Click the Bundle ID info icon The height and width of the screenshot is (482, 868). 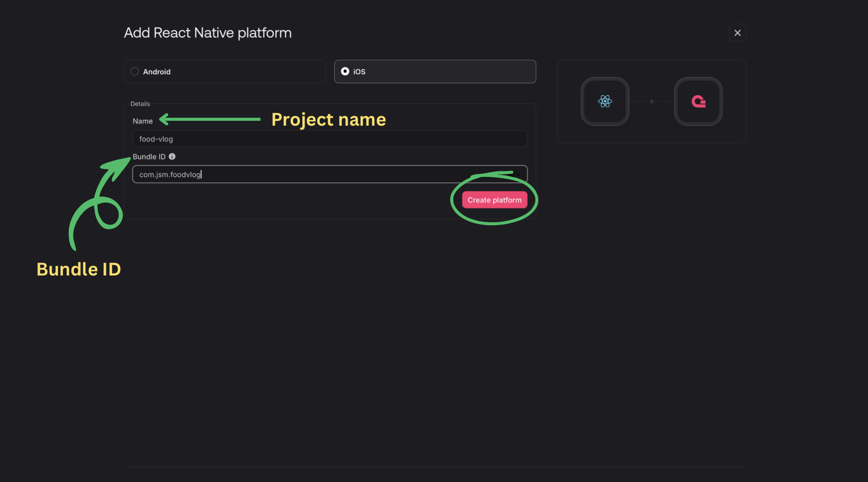[x=172, y=156]
